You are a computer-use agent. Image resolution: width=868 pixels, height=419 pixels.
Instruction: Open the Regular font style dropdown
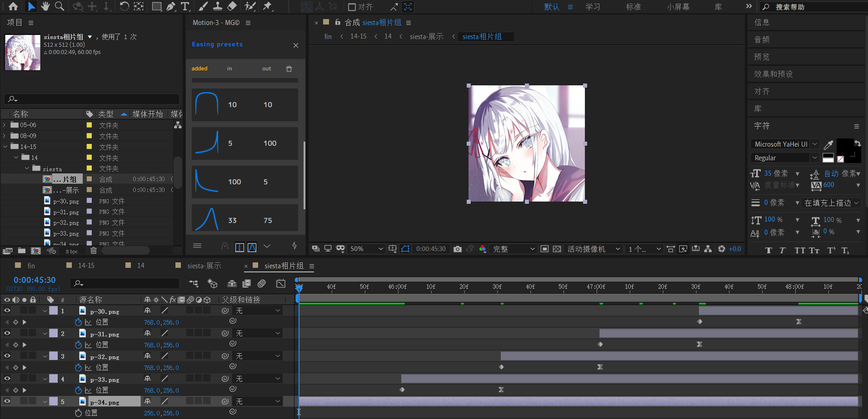[x=785, y=158]
